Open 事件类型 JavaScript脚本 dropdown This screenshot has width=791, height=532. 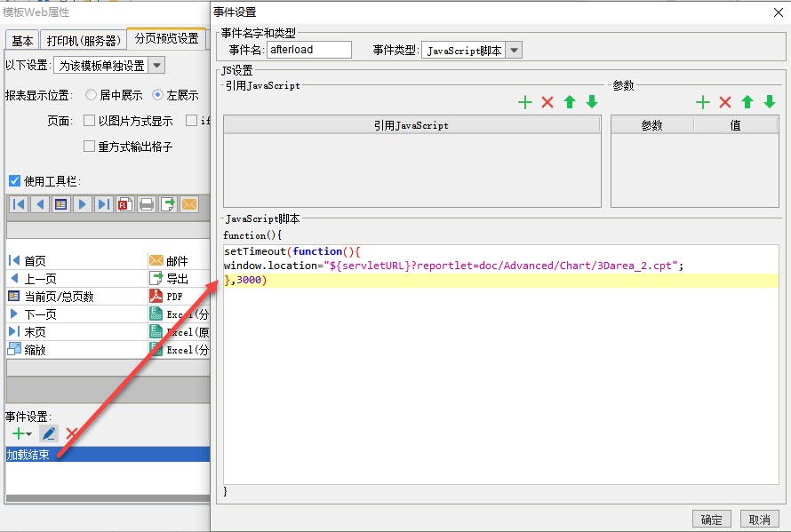click(514, 50)
